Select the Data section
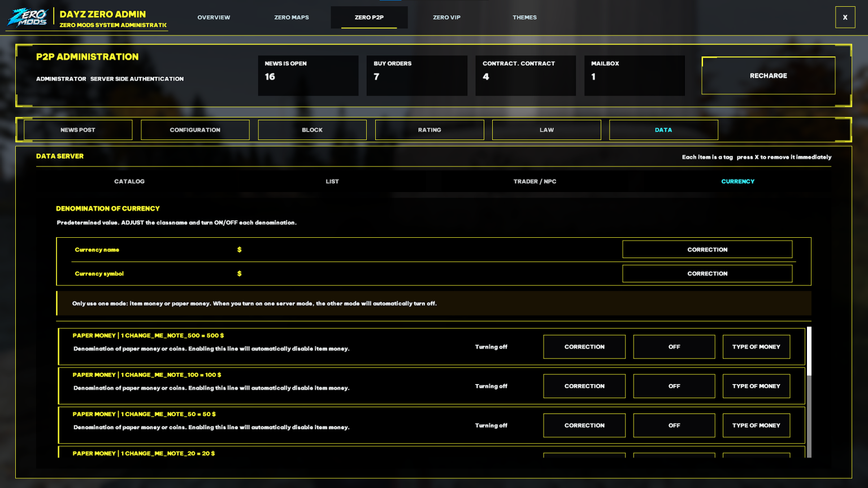 click(x=663, y=130)
